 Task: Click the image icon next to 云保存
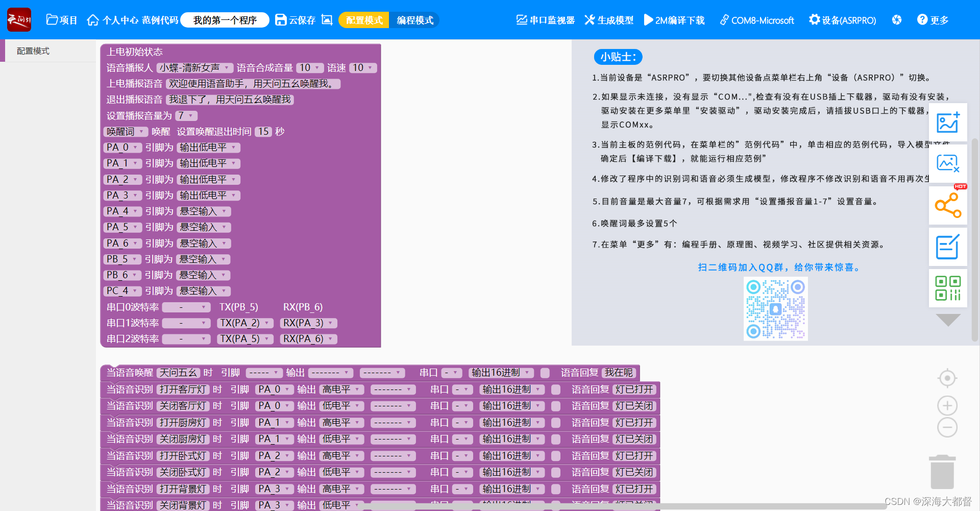327,20
